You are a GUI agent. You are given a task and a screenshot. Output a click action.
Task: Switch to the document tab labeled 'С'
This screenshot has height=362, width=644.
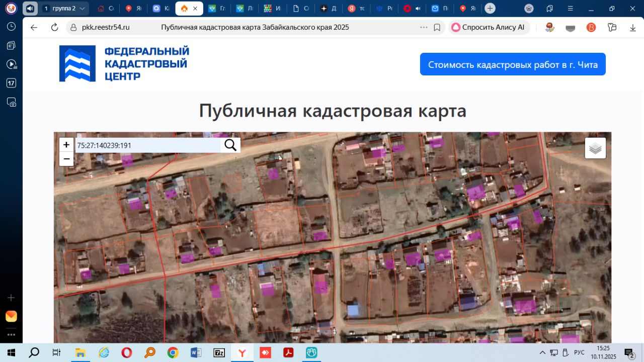301,9
